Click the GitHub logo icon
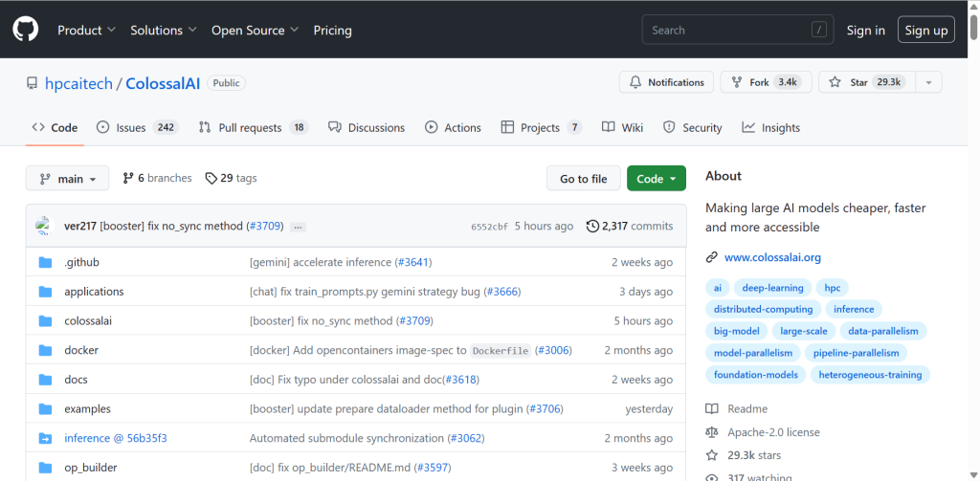This screenshot has height=481, width=980. (x=25, y=30)
